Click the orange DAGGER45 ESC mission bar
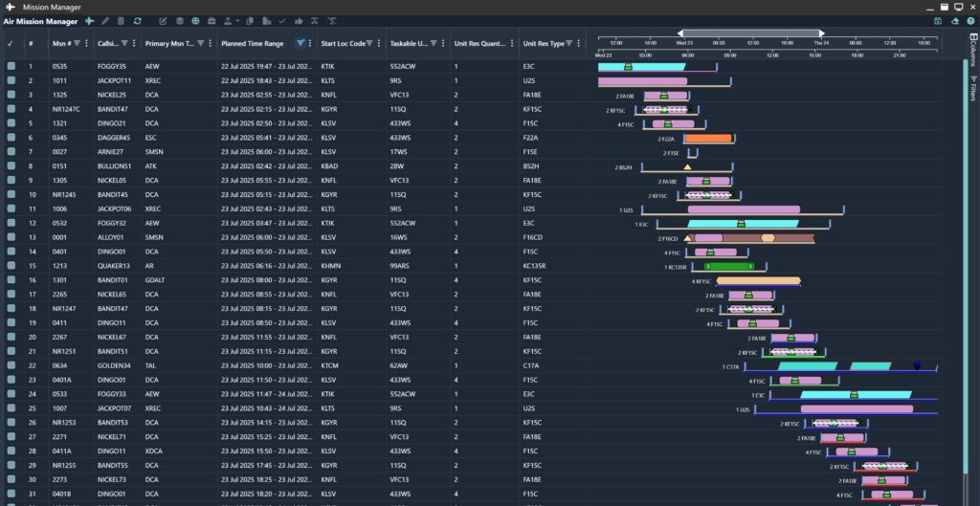Viewport: 980px width, 506px height. [708, 138]
